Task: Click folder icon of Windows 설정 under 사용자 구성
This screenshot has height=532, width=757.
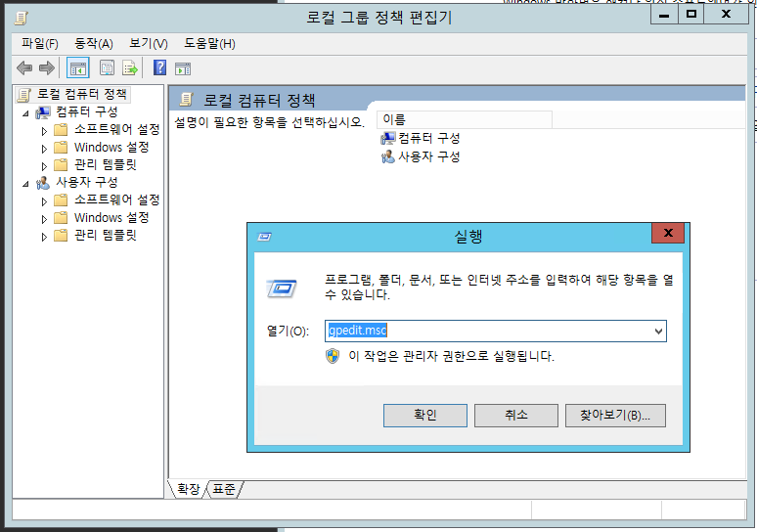Action: [x=61, y=218]
